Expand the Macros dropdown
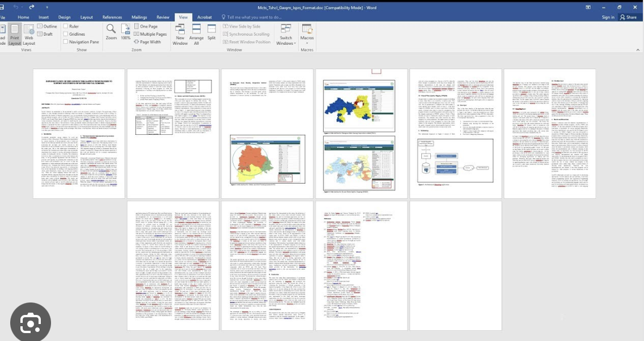Viewport: 644px width, 341px height. click(x=307, y=35)
